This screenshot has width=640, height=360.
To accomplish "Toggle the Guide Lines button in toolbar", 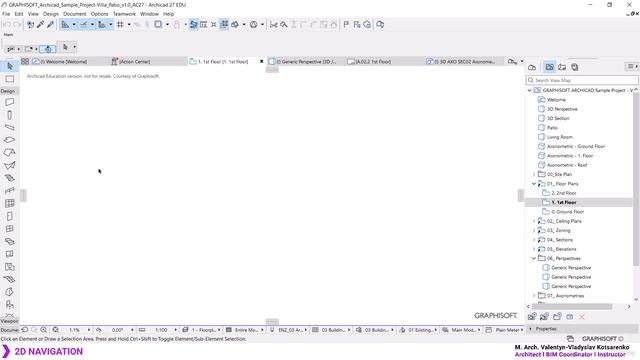I will point(65,24).
